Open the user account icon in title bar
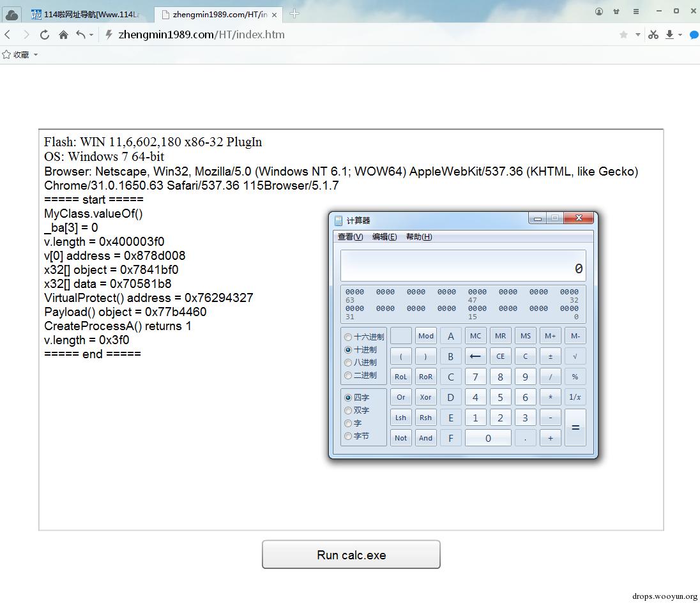Screen dimensions: 700x604 [x=599, y=11]
